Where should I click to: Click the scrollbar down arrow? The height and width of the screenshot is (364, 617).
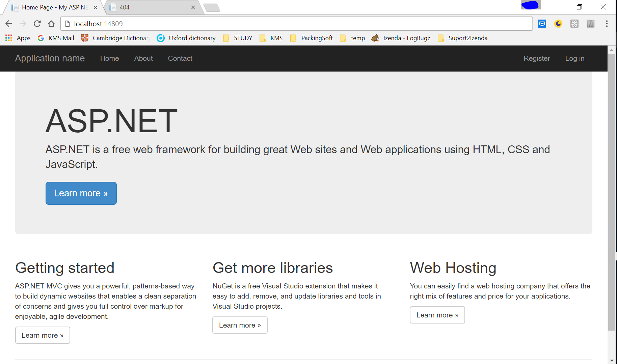point(612,361)
